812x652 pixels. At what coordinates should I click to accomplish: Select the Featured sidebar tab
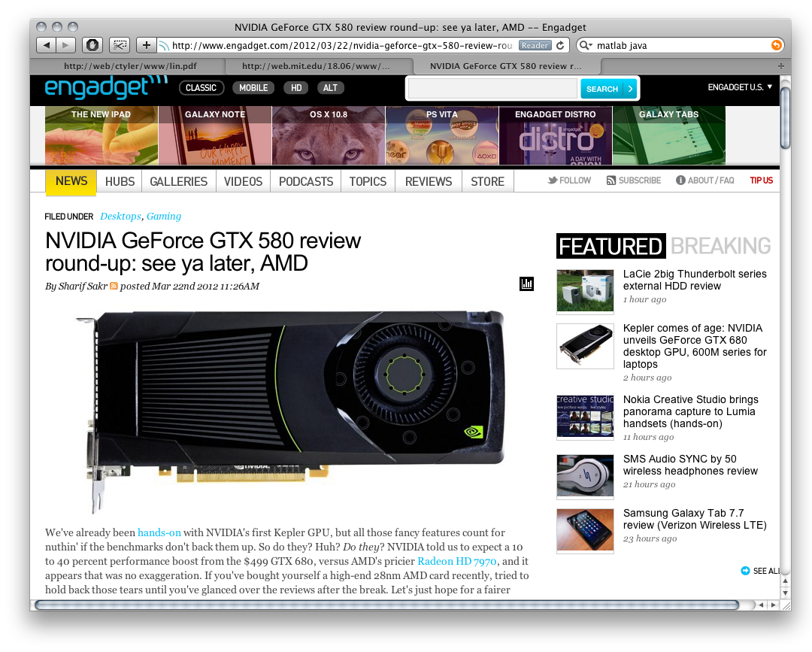tap(611, 246)
